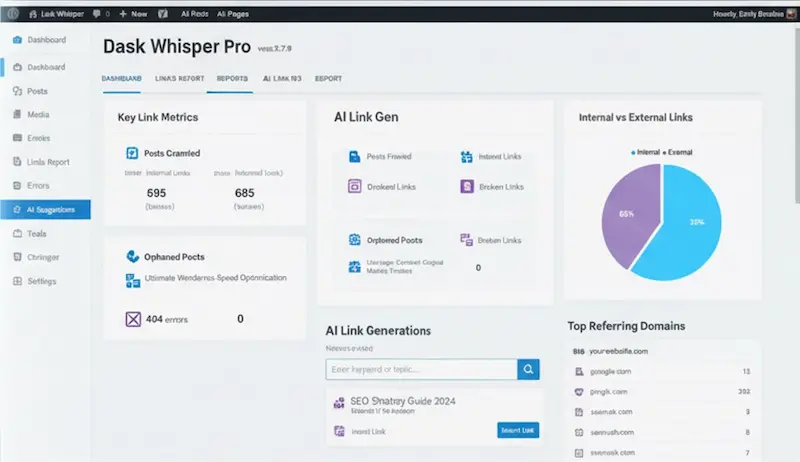800x462 pixels.
Task: Click the user avatar in admin bar
Action: coord(791,14)
